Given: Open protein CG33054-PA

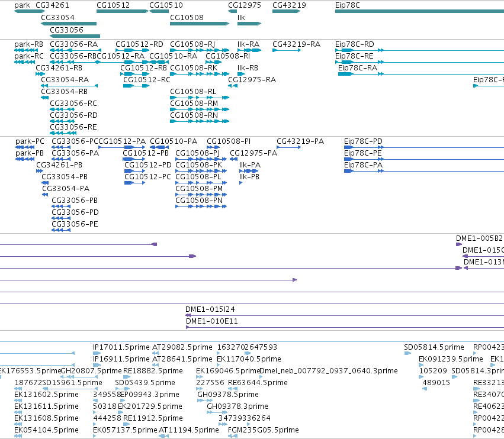Looking at the screenshot, I should [x=66, y=189].
